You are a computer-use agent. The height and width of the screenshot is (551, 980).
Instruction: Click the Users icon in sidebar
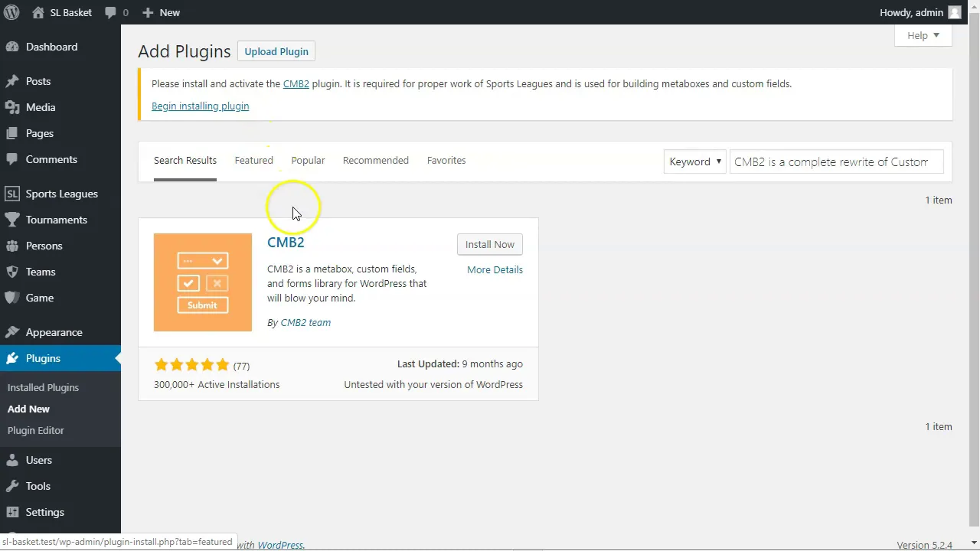(11, 460)
